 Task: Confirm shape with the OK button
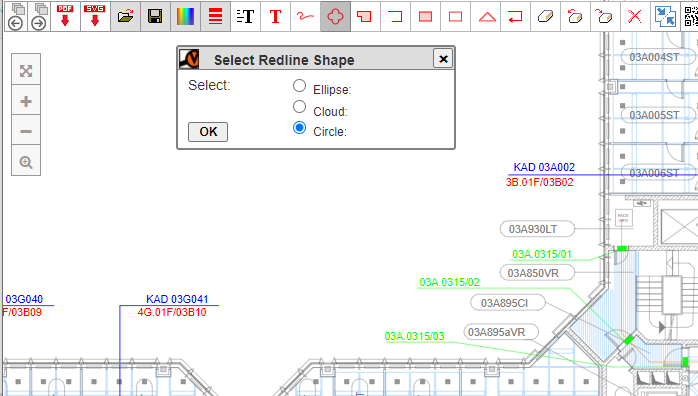(208, 132)
